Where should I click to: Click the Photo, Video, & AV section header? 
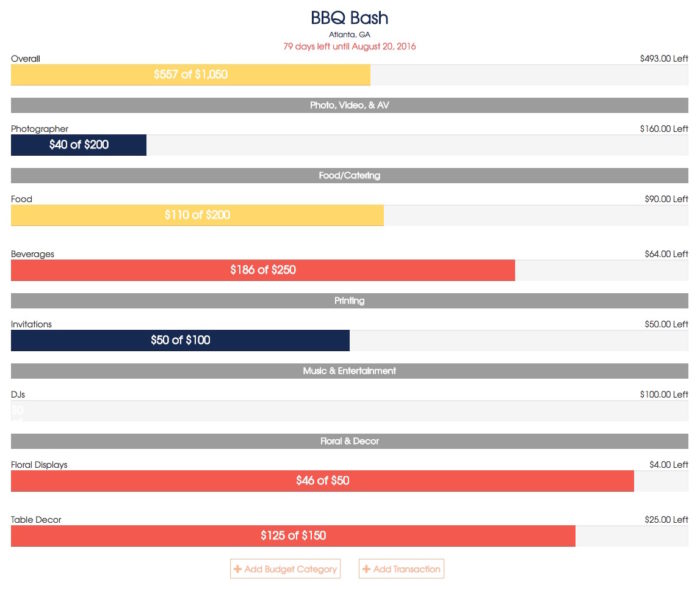pyautogui.click(x=350, y=105)
